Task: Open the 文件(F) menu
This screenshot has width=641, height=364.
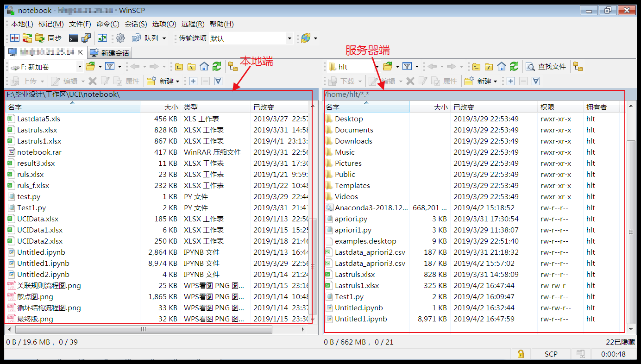Action: pyautogui.click(x=80, y=24)
